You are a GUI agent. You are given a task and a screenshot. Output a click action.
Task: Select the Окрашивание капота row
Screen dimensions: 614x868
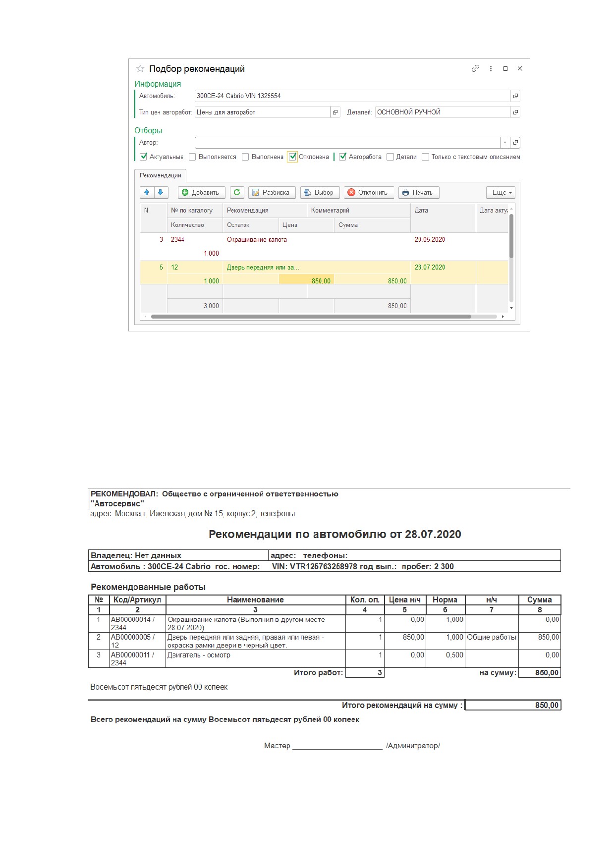[324, 246]
